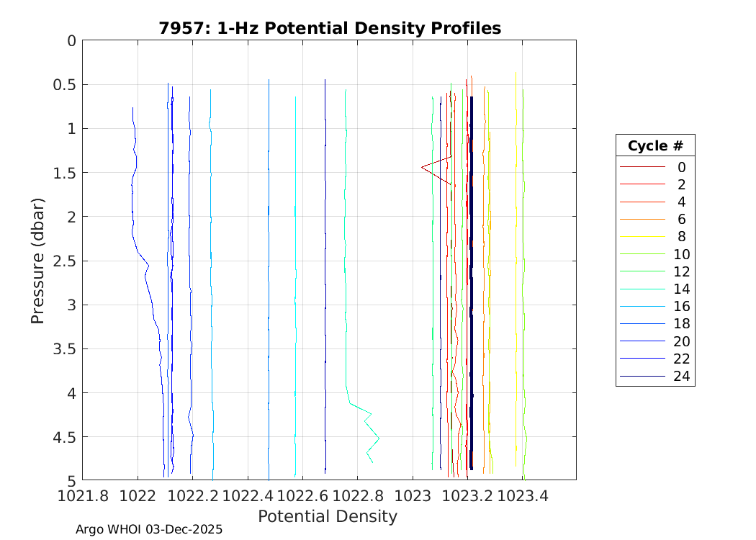Select the cycle 0 legend line swatch

pos(642,167)
